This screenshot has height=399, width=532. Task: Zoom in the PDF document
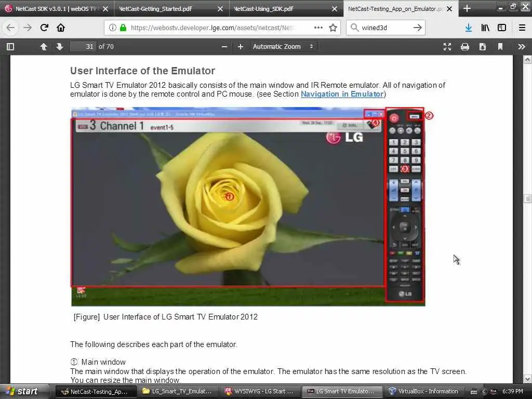[x=241, y=46]
